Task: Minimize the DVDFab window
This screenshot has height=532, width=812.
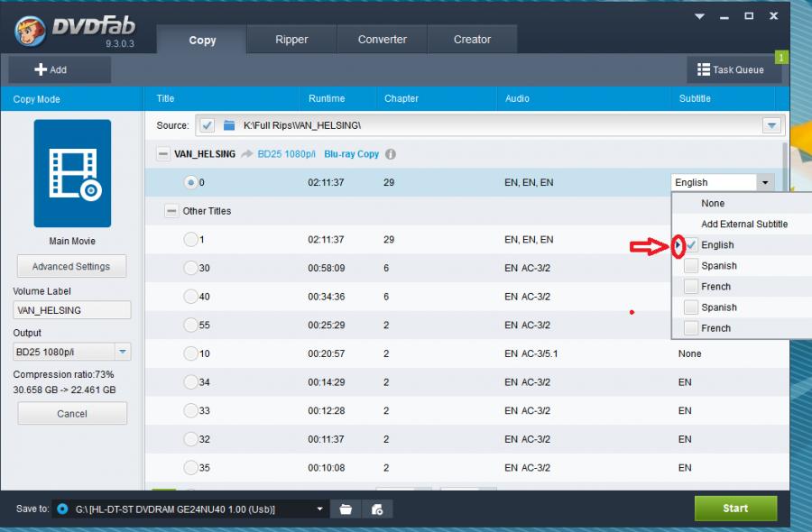Action: pos(724,18)
